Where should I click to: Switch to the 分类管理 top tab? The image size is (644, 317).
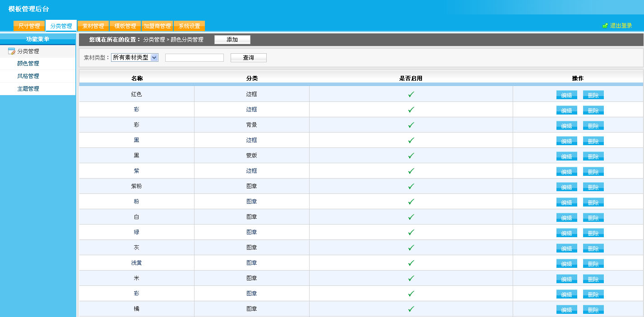click(x=61, y=26)
